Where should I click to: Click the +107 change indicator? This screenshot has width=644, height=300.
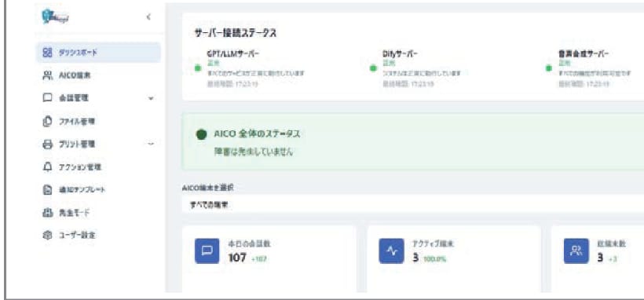[x=259, y=258]
